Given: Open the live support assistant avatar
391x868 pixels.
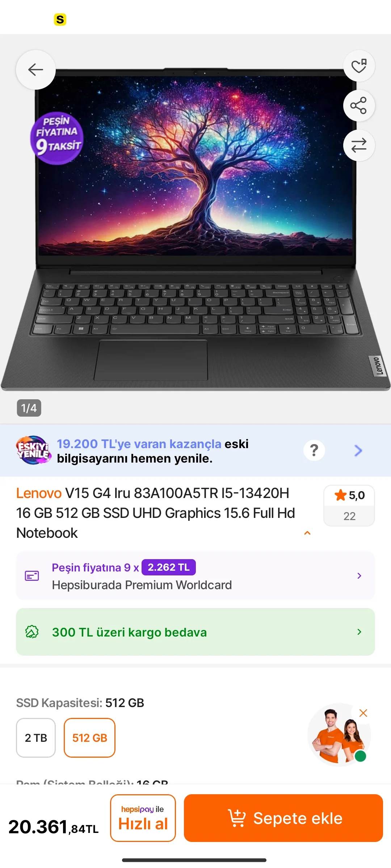Looking at the screenshot, I should pyautogui.click(x=338, y=735).
